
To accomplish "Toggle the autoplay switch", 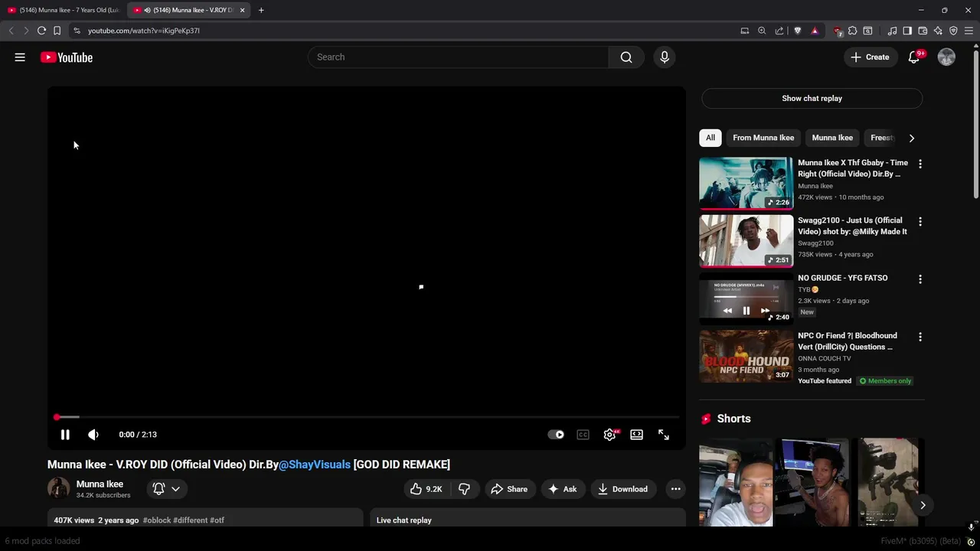I will [x=556, y=435].
